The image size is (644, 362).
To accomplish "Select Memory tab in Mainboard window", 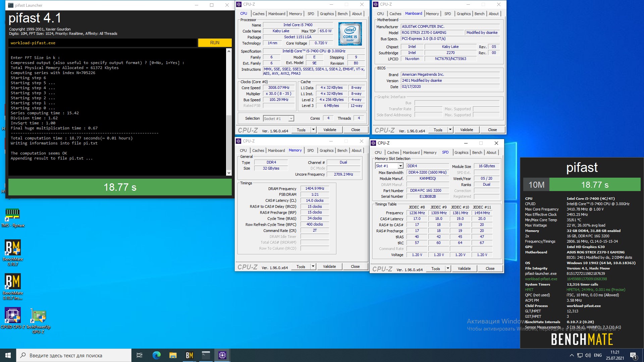I will coord(432,14).
